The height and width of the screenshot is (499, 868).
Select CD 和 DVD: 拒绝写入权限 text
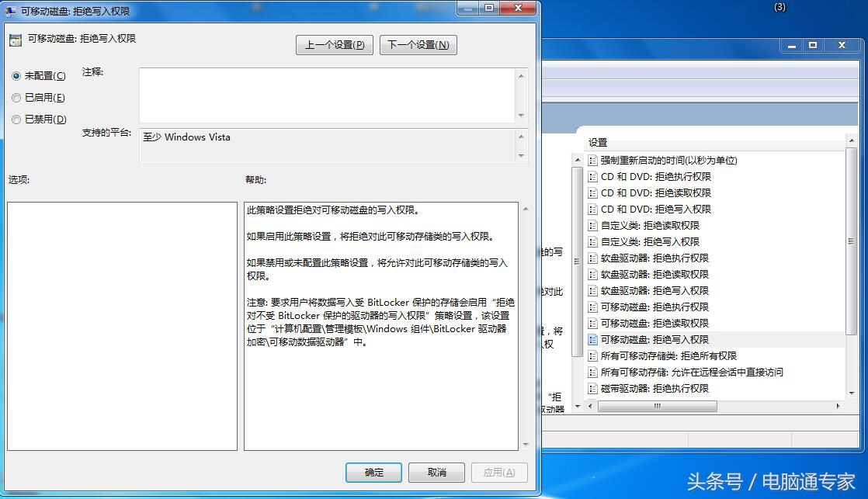pos(655,210)
